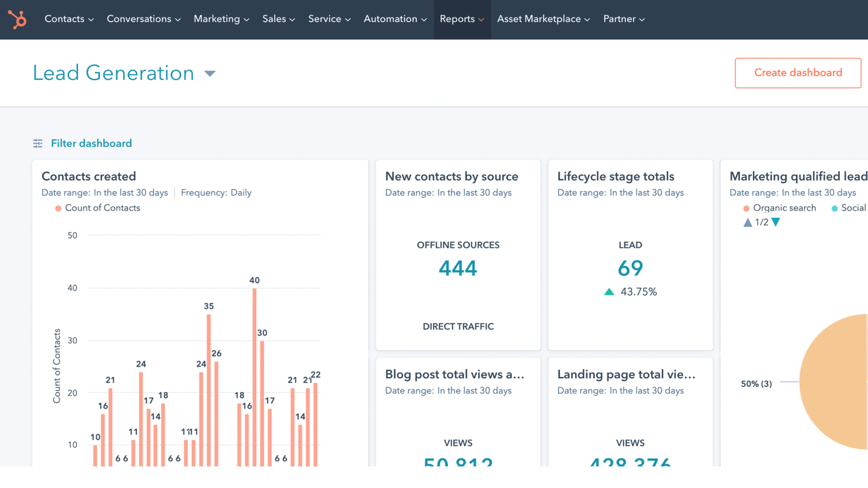Click the Conversations nav icon
The height and width of the screenshot is (488, 868).
coord(145,19)
